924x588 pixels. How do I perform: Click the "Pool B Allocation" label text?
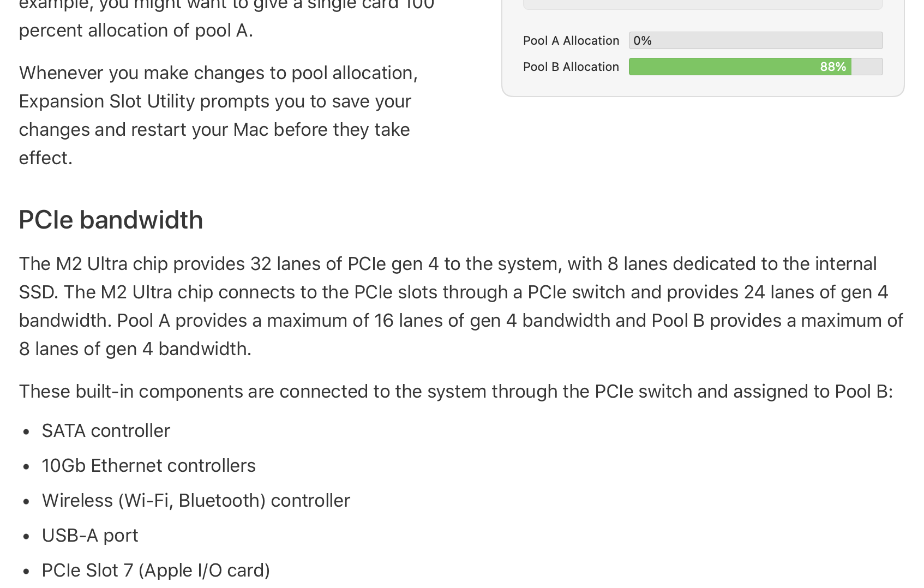click(571, 67)
